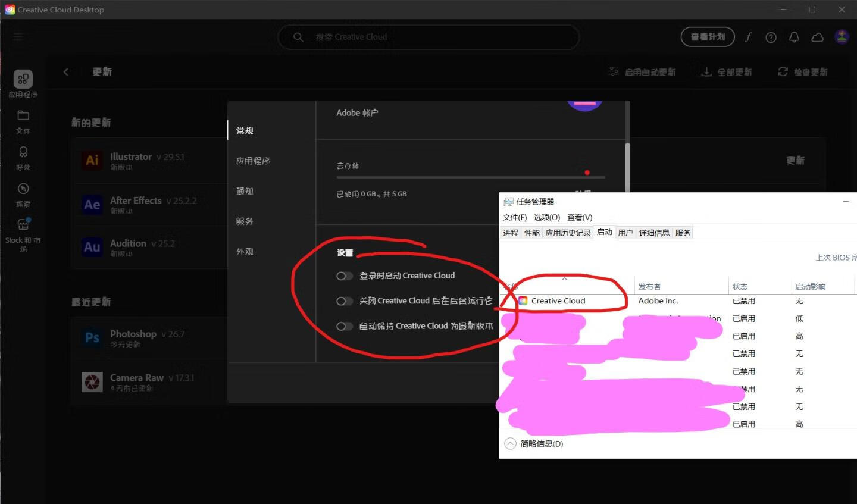Open the notifications bell icon
Viewport: 857px width, 504px height.
(794, 37)
